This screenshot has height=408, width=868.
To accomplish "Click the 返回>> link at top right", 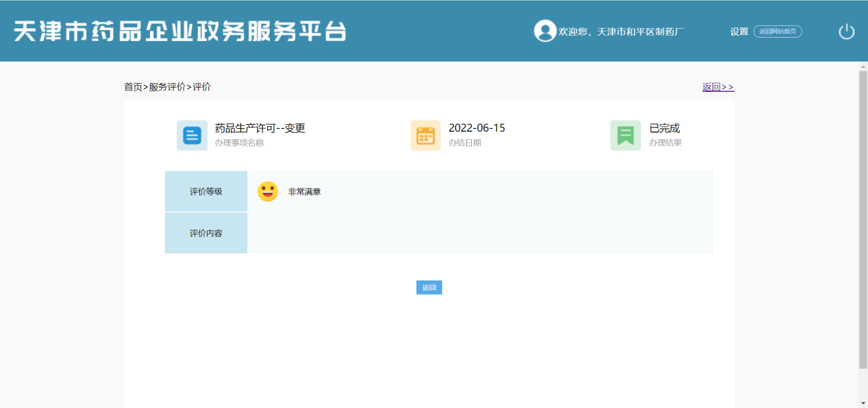I will [718, 87].
